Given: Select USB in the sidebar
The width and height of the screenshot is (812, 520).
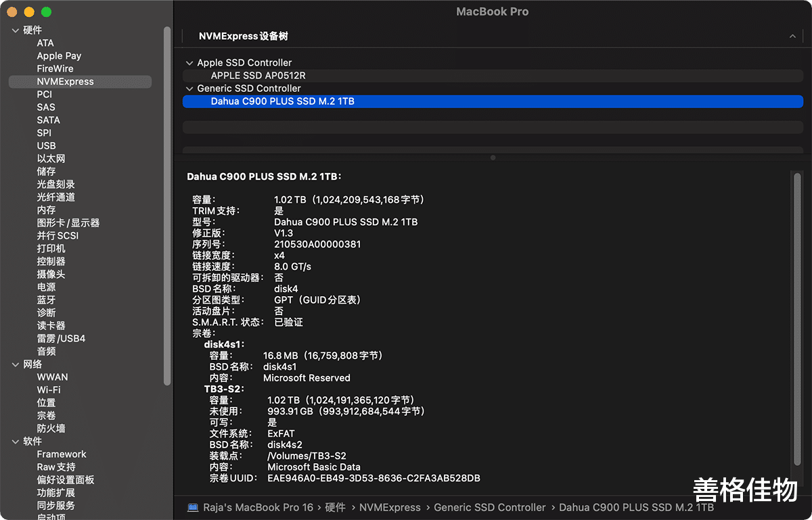Looking at the screenshot, I should pos(46,145).
